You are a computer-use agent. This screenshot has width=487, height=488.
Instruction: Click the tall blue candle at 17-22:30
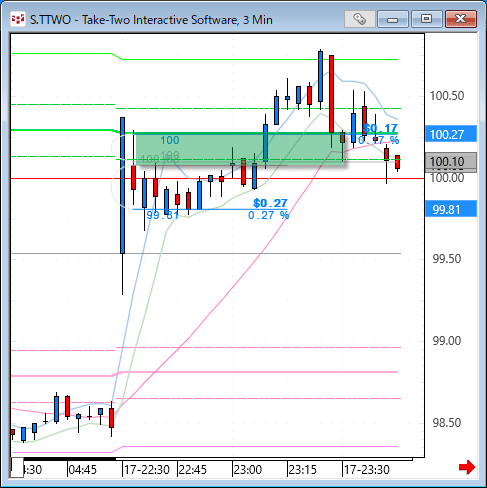123,185
